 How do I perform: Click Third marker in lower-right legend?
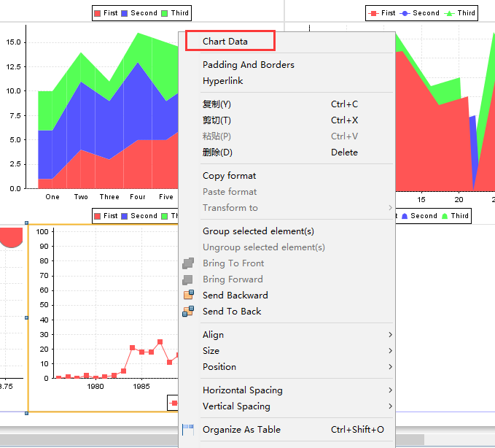tap(445, 216)
